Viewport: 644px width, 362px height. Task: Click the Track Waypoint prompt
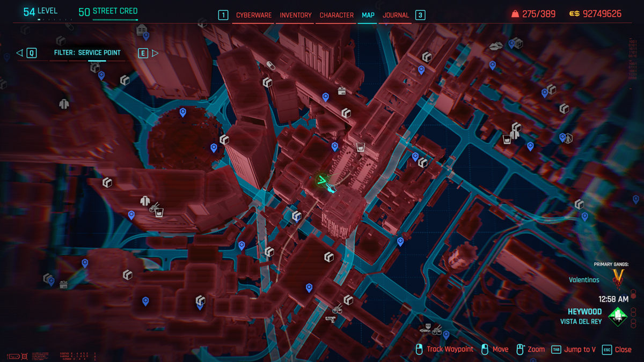[x=449, y=349]
